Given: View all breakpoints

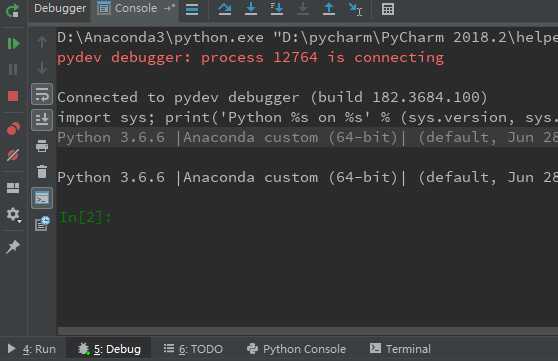Looking at the screenshot, I should coord(13,129).
